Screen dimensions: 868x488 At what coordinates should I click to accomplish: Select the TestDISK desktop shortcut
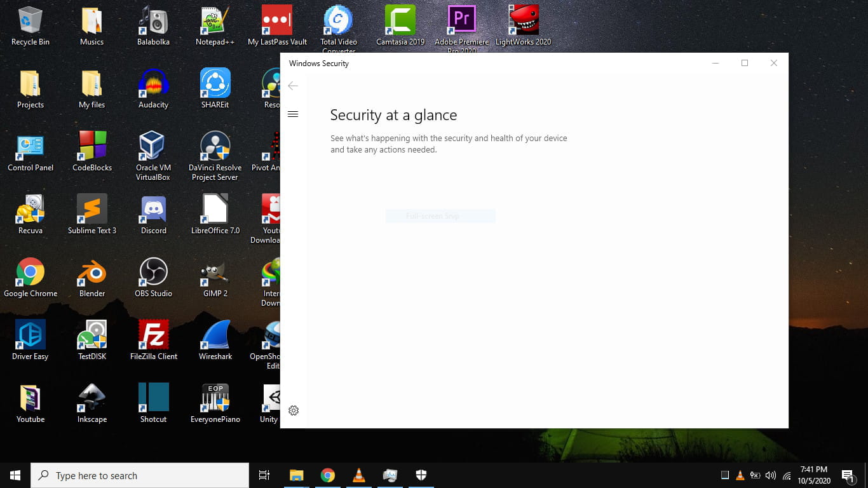92,341
